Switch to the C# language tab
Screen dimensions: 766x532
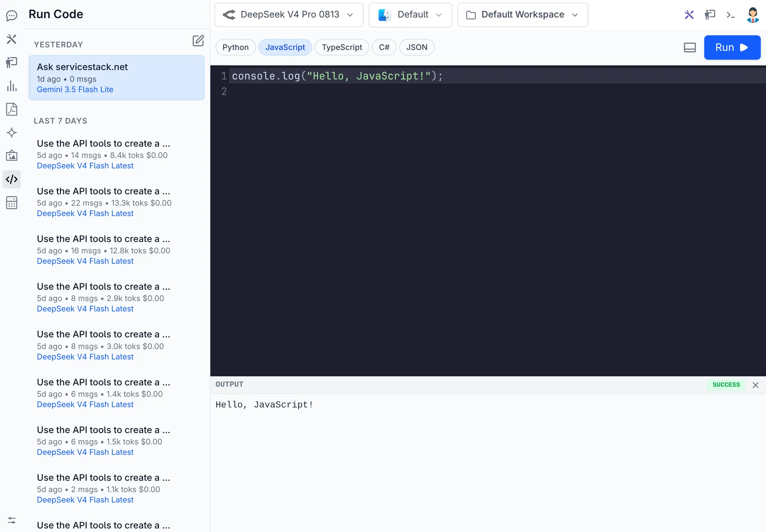pyautogui.click(x=384, y=47)
